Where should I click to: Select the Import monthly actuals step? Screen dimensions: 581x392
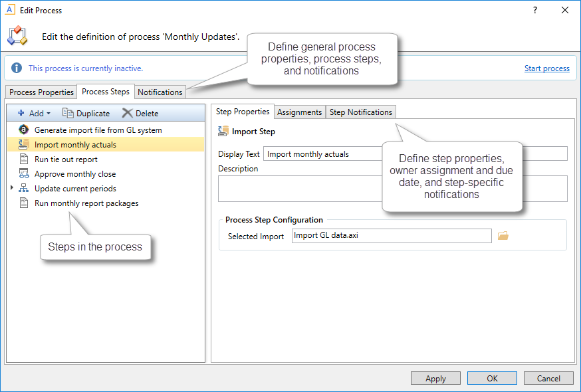pyautogui.click(x=75, y=145)
